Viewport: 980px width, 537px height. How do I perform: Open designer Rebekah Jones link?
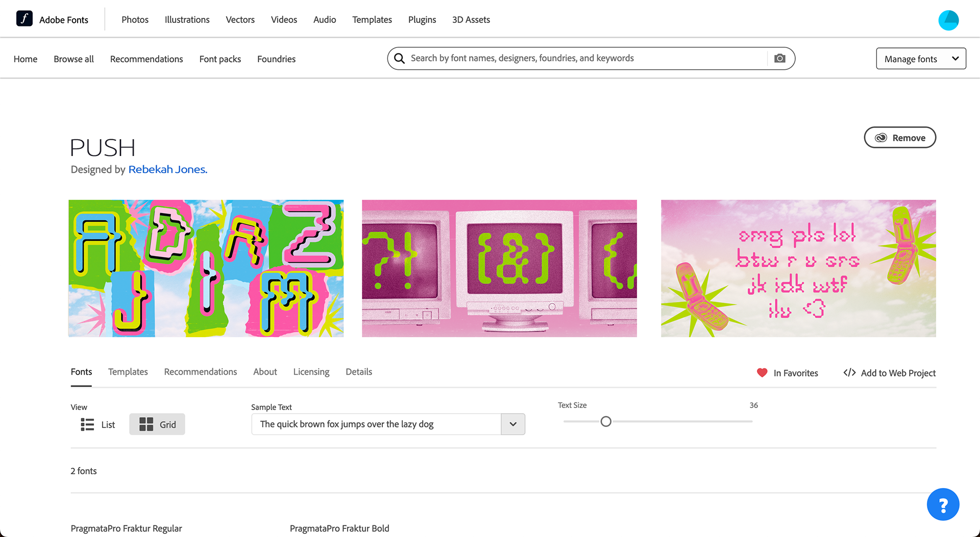tap(168, 169)
